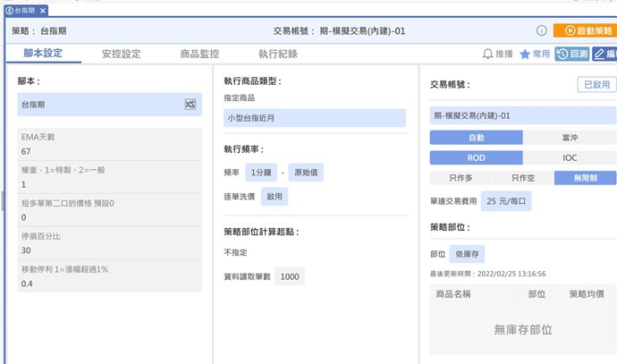Select 只作多 long-only option
The width and height of the screenshot is (617, 364).
(461, 178)
